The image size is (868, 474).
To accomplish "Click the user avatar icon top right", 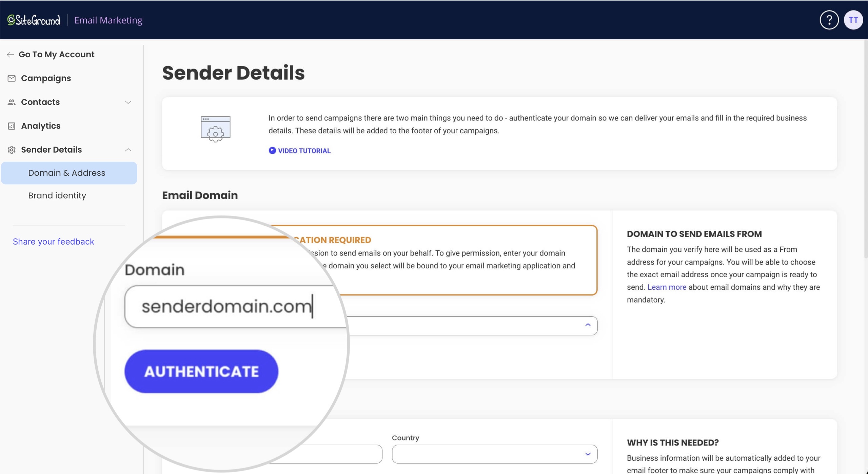I will pyautogui.click(x=853, y=19).
